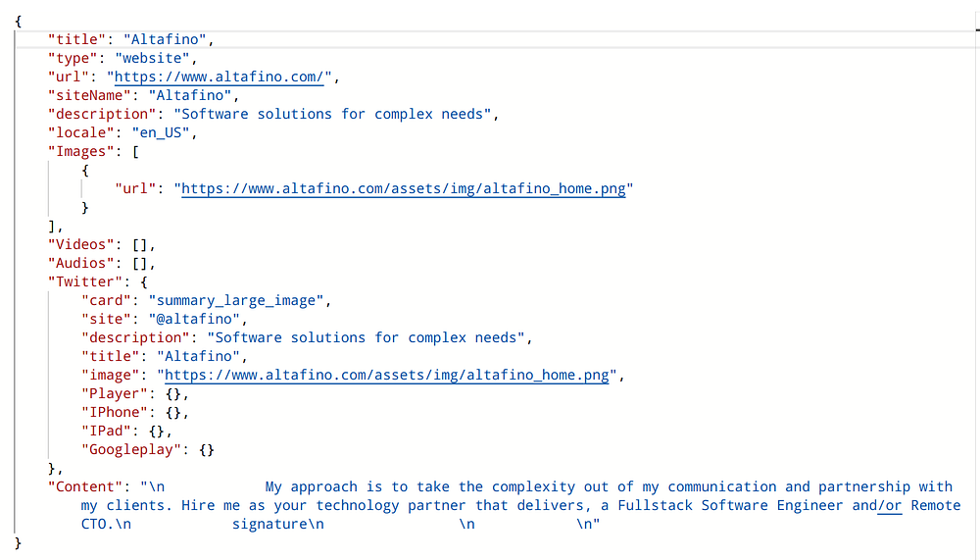Click the "IPad" key
Viewport: 980px width, 560px height.
[106, 432]
